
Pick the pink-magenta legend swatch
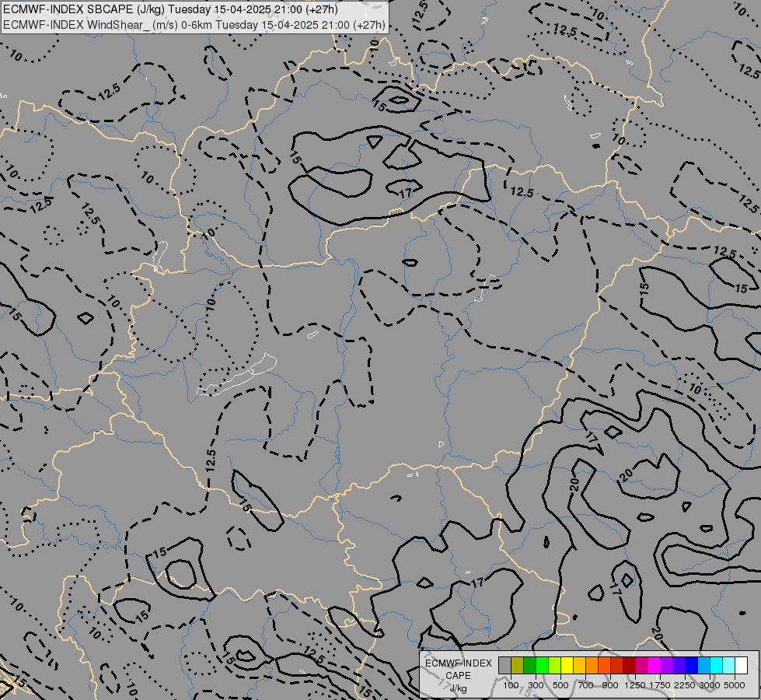click(x=641, y=665)
